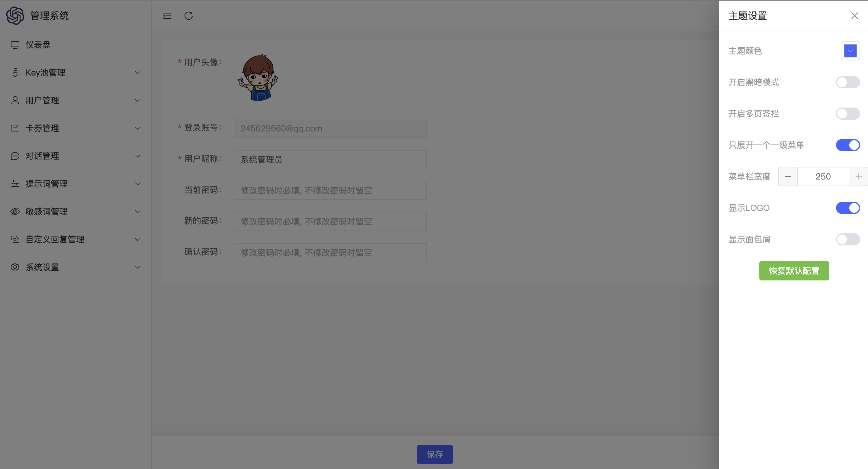Collapse the sidebar with the hamburger icon

pyautogui.click(x=167, y=15)
